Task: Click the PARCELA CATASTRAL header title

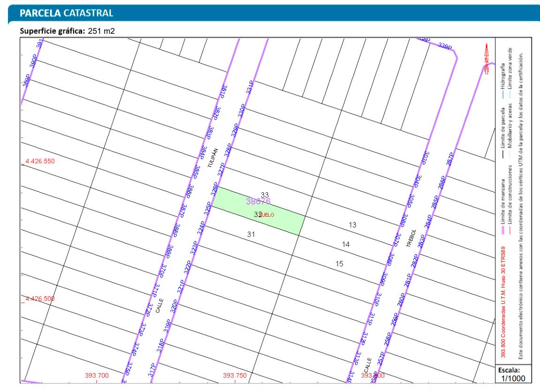Action: click(x=66, y=13)
